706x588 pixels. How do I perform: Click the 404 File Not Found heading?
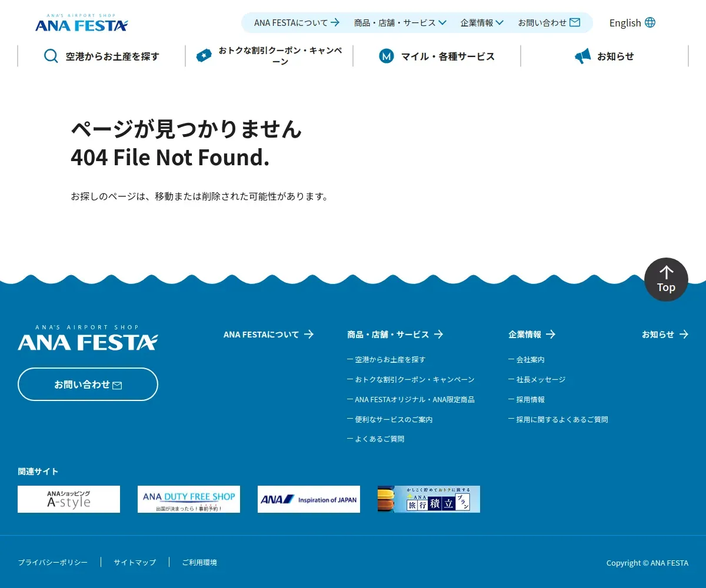click(x=170, y=158)
